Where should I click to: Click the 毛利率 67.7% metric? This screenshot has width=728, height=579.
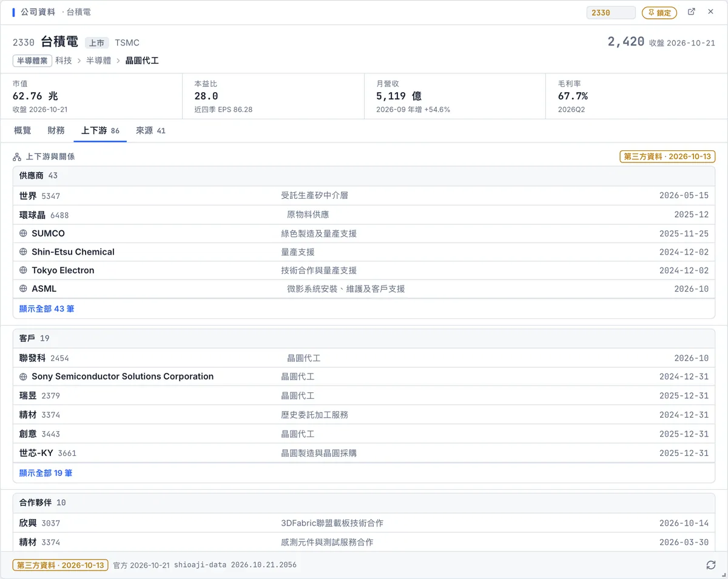click(x=636, y=96)
